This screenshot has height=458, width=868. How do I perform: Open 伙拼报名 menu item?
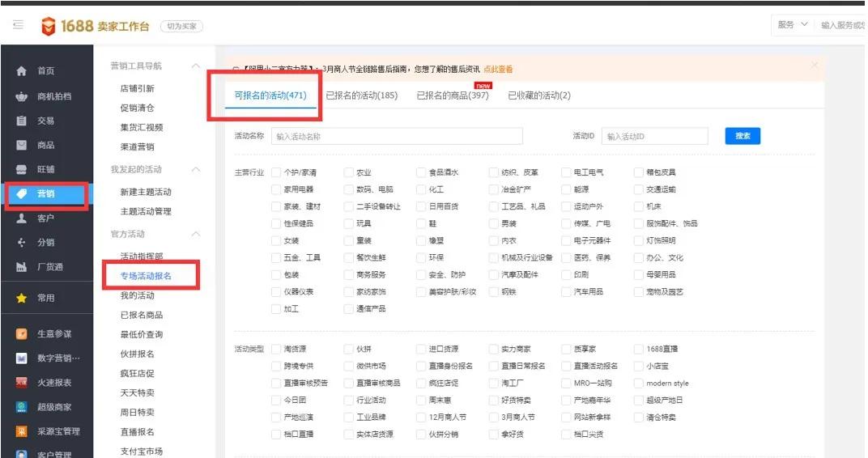pyautogui.click(x=138, y=354)
